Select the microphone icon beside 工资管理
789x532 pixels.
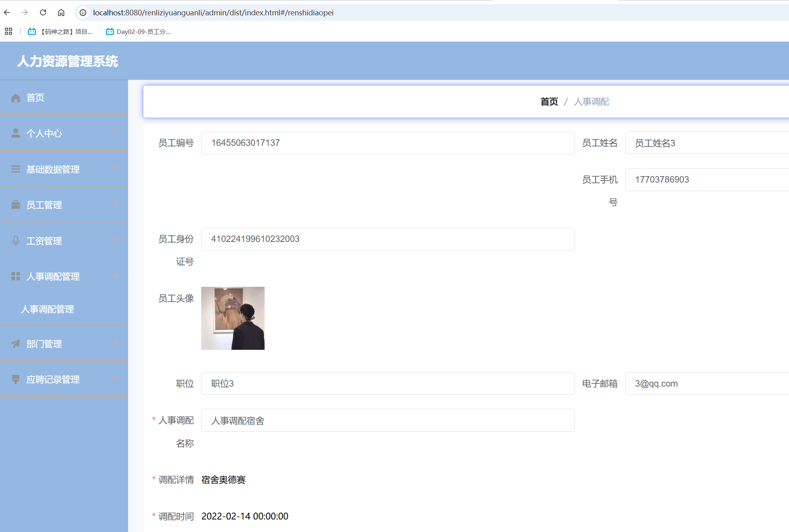click(x=16, y=240)
